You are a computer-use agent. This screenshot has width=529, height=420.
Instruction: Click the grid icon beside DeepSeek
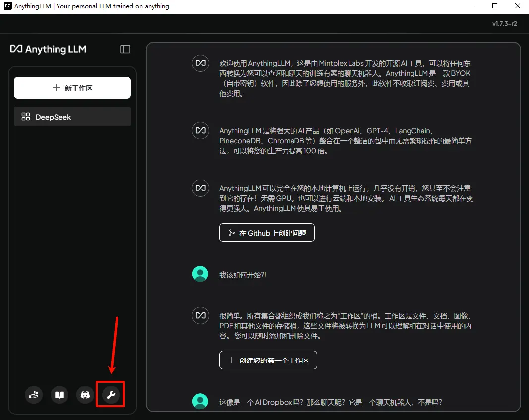point(26,117)
